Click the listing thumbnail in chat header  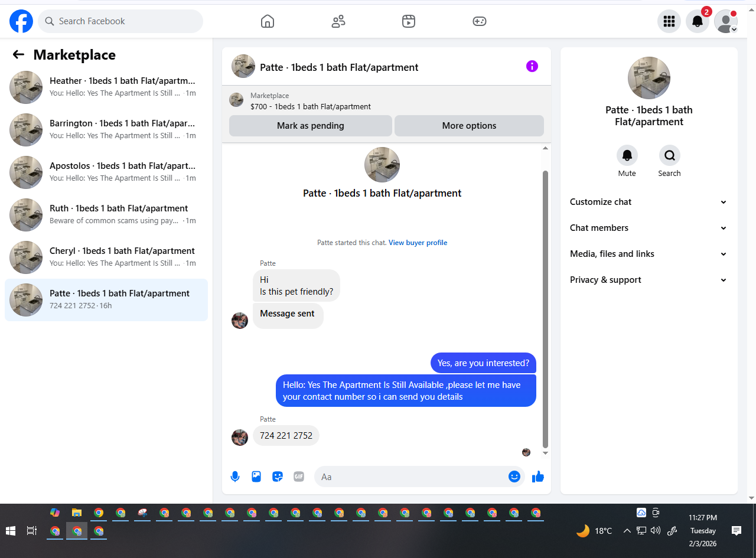point(243,66)
